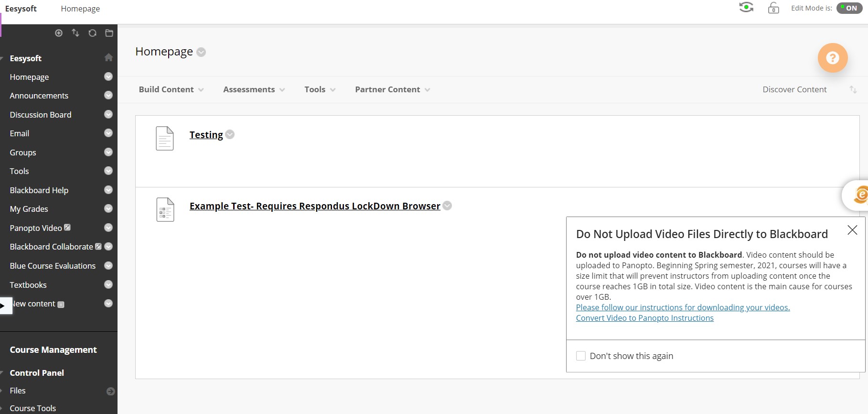
Task: Click the home icon next to Eesysoft
Action: (108, 57)
